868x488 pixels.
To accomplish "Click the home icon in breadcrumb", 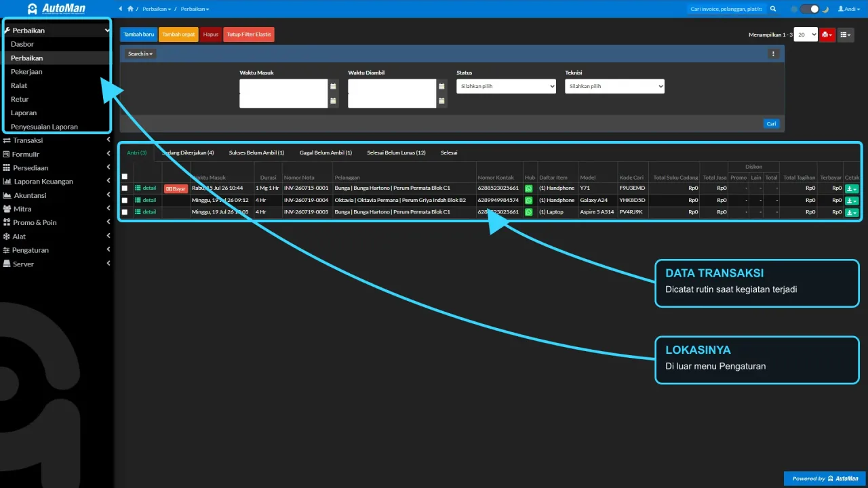I will [x=130, y=9].
